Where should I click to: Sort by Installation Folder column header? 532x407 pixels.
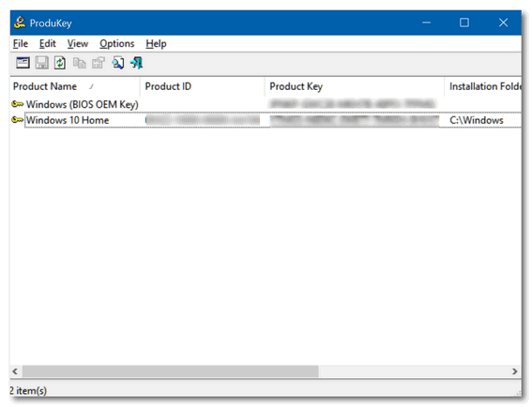pos(483,86)
